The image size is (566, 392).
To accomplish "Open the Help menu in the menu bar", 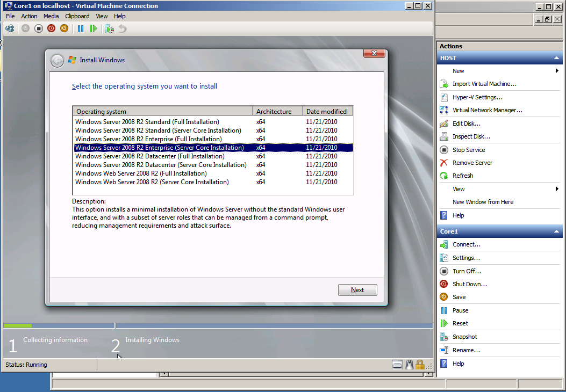I will tap(119, 16).
